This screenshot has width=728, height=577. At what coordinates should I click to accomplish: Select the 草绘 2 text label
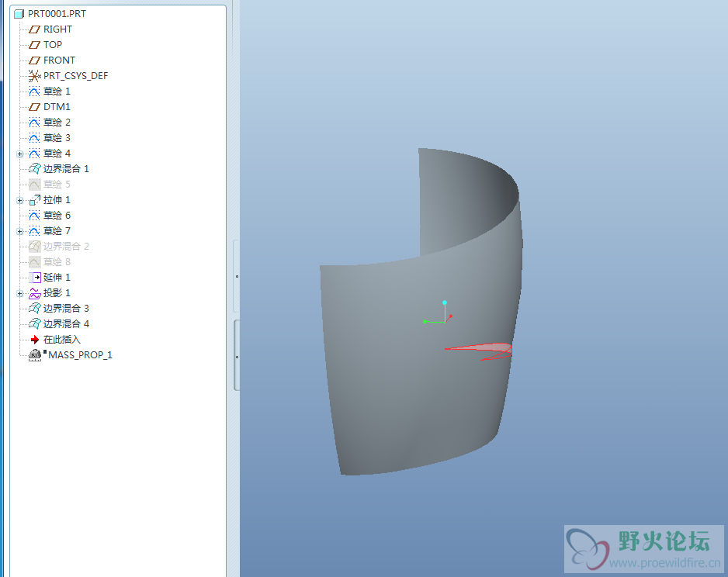[x=57, y=123]
